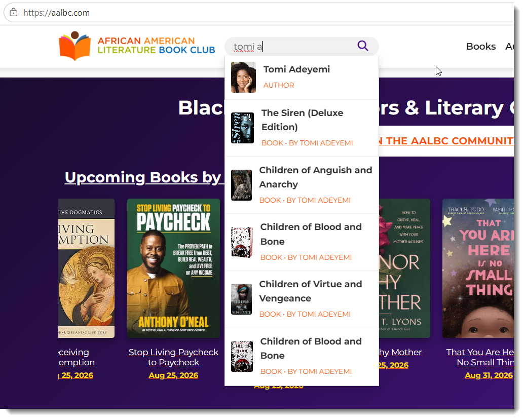Click AUTHOR label under Tomi Adeyemi

coord(279,85)
